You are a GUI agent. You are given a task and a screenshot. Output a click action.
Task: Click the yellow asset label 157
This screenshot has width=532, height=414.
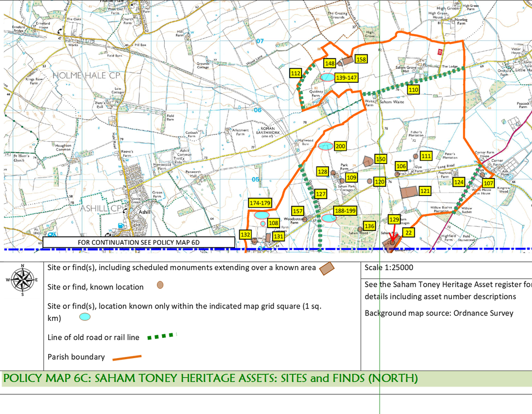click(297, 211)
